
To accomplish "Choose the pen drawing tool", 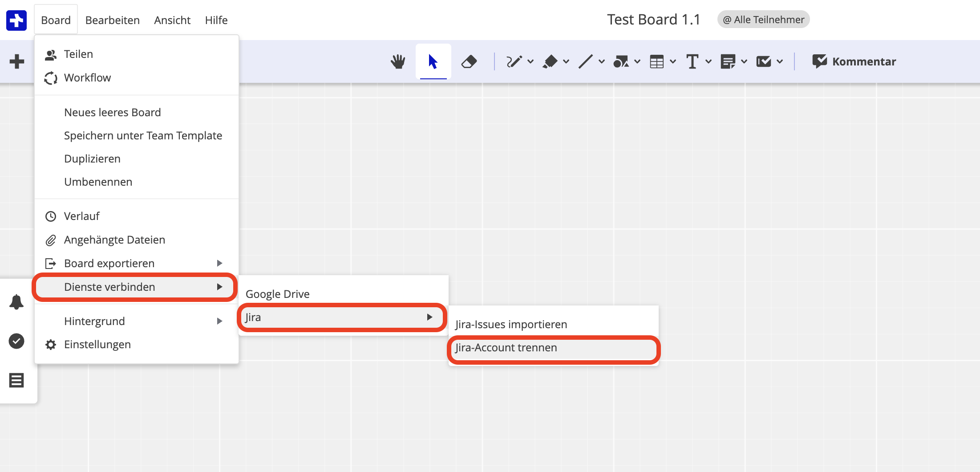I will [x=514, y=61].
